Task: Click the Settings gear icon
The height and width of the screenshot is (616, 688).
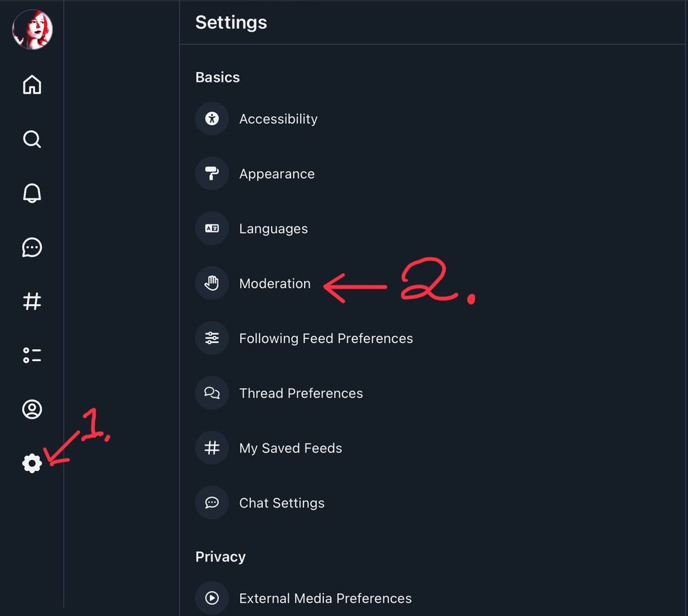Action: click(32, 463)
